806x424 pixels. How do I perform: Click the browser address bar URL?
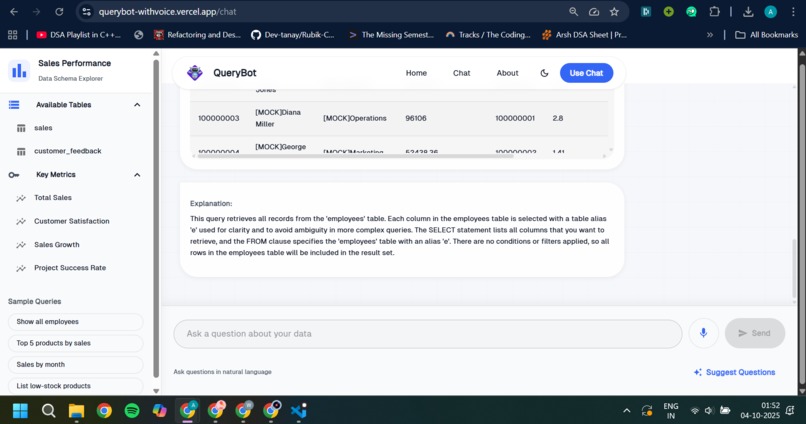pos(168,12)
